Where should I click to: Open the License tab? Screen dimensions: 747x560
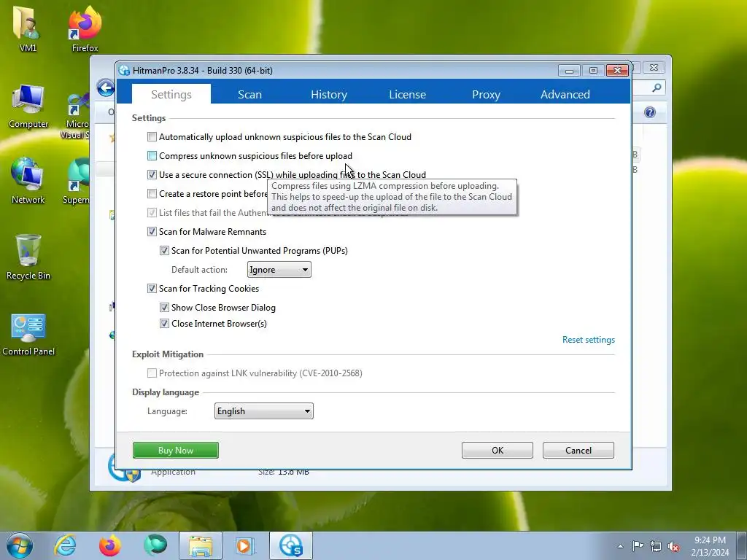407,94
